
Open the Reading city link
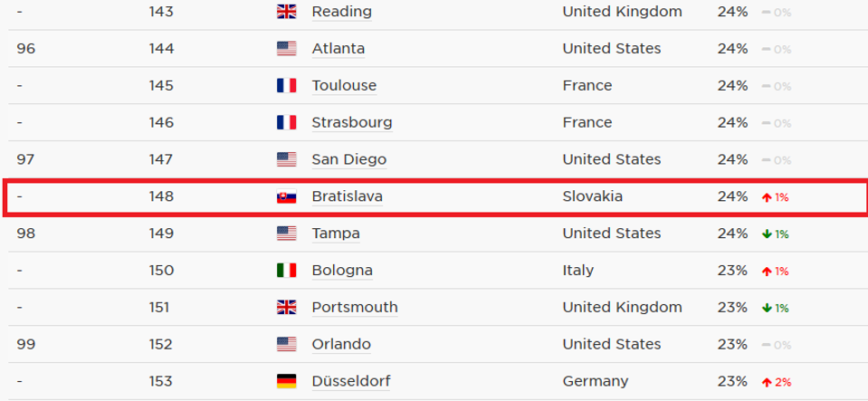pos(341,12)
